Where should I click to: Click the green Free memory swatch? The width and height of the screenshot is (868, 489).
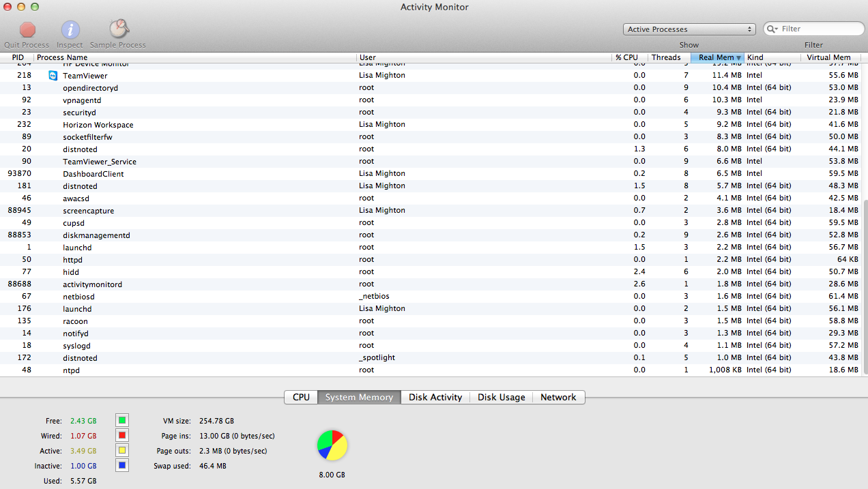tap(122, 421)
